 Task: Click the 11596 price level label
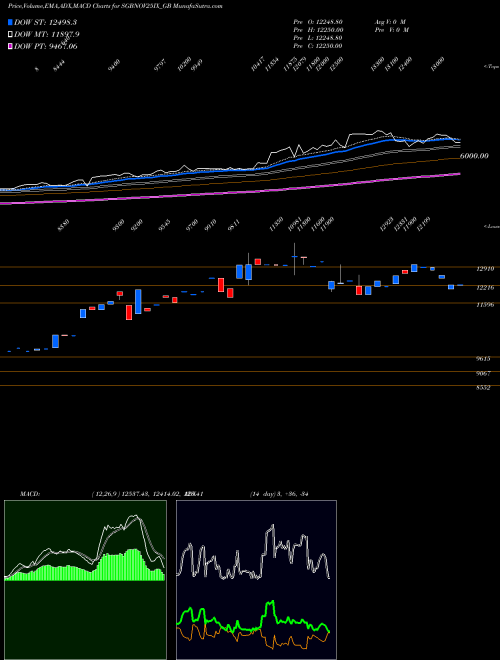pos(485,304)
